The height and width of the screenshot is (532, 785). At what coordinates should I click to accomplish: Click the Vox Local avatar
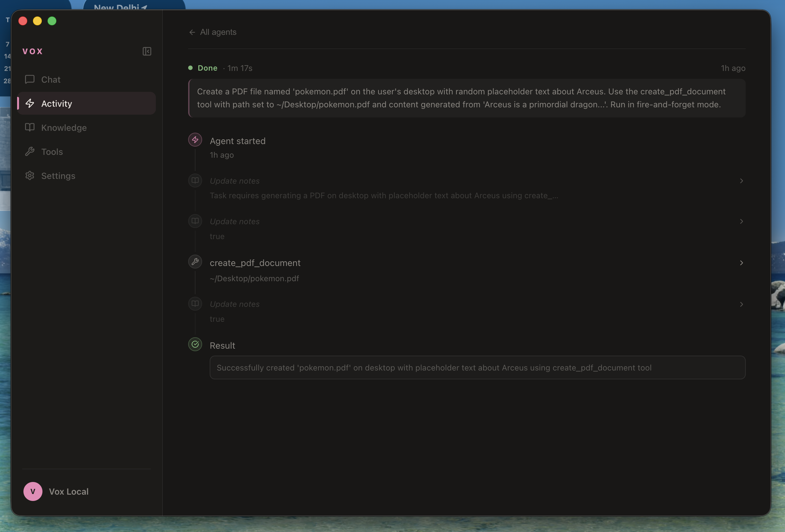pyautogui.click(x=33, y=491)
